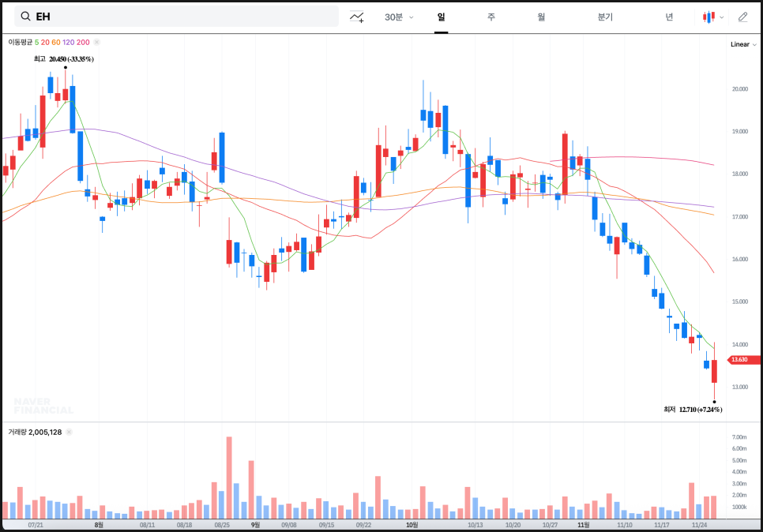This screenshot has height=532, width=763.
Task: Click the candlestick chart type icon
Action: pyautogui.click(x=708, y=17)
